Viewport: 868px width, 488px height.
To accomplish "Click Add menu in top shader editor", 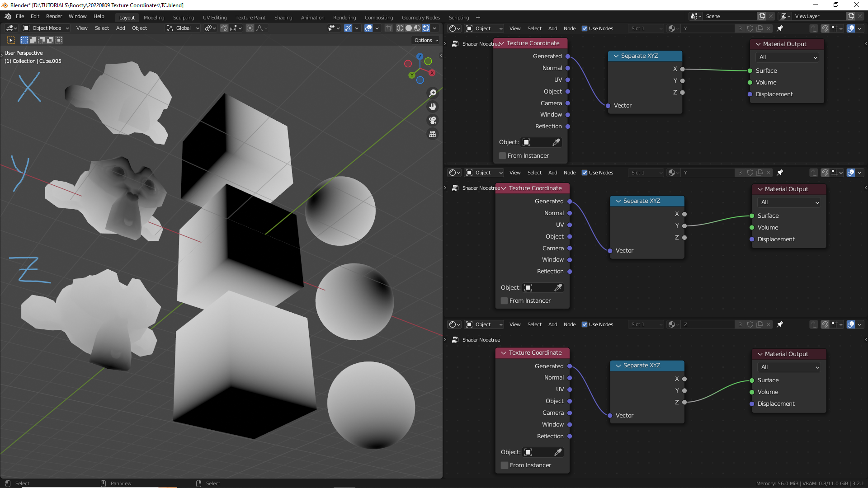I will coord(552,28).
